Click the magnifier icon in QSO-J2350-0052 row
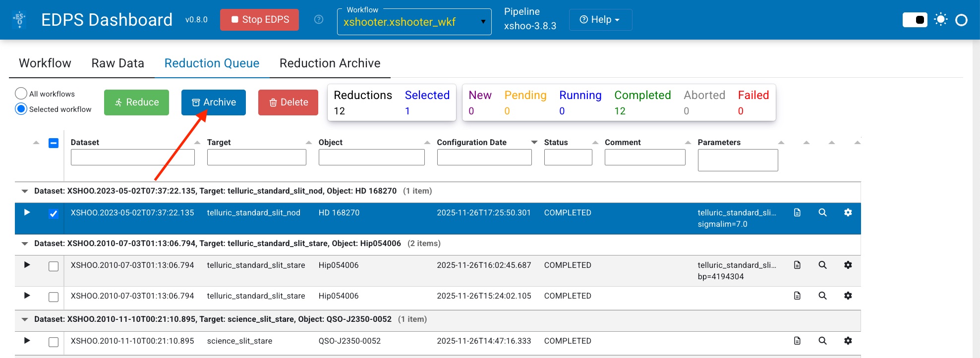This screenshot has height=358, width=980. (822, 341)
